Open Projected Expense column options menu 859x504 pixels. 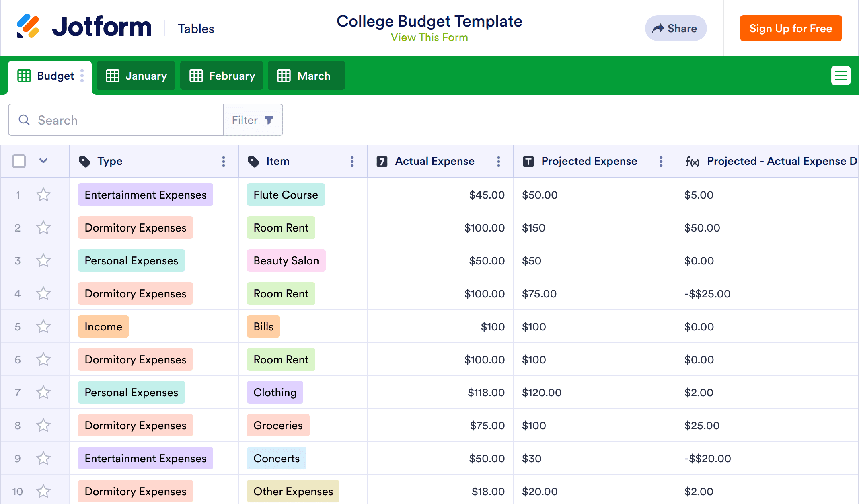(x=661, y=162)
